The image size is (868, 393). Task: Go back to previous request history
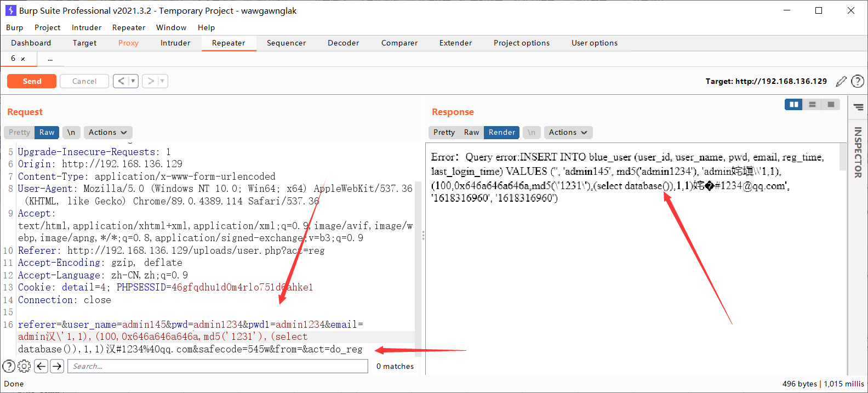tap(121, 81)
